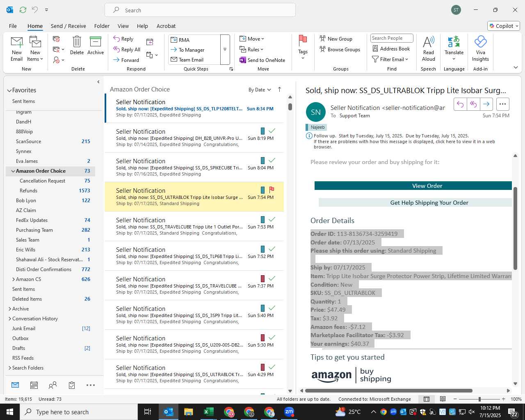This screenshot has height=420, width=525.
Task: Run the RMA quick step
Action: pos(194,40)
